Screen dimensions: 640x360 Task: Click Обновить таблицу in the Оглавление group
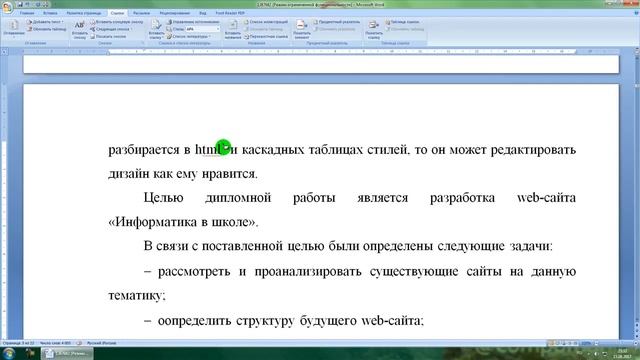click(46, 29)
